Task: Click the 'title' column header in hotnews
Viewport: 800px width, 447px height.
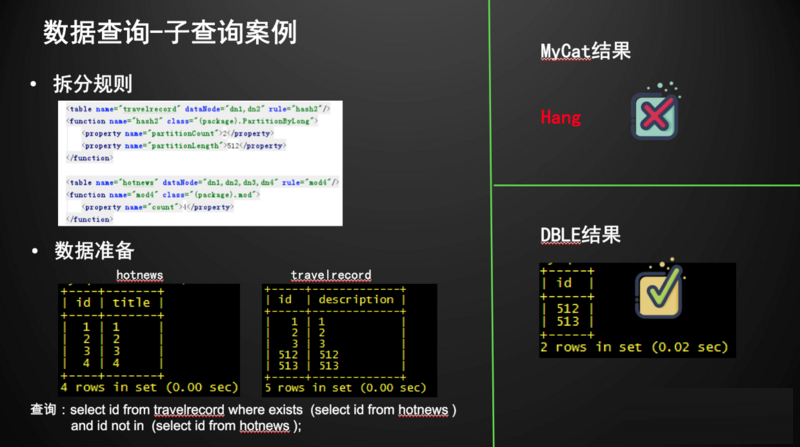Action: pyautogui.click(x=131, y=303)
